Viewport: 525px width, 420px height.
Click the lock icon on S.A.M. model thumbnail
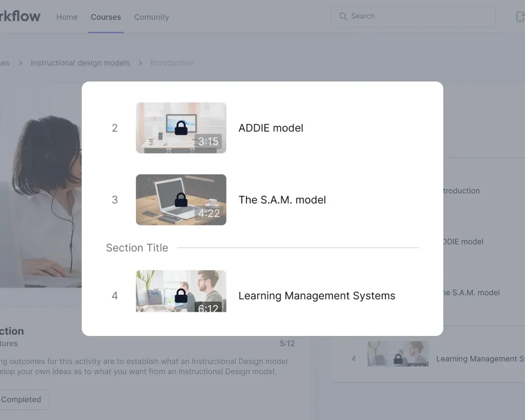click(181, 200)
